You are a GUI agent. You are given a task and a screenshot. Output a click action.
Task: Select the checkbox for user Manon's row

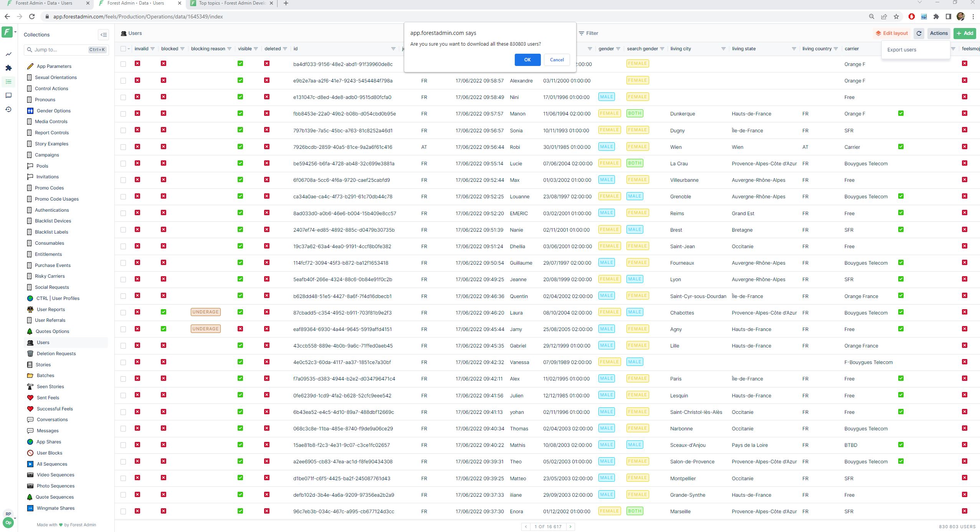(123, 114)
